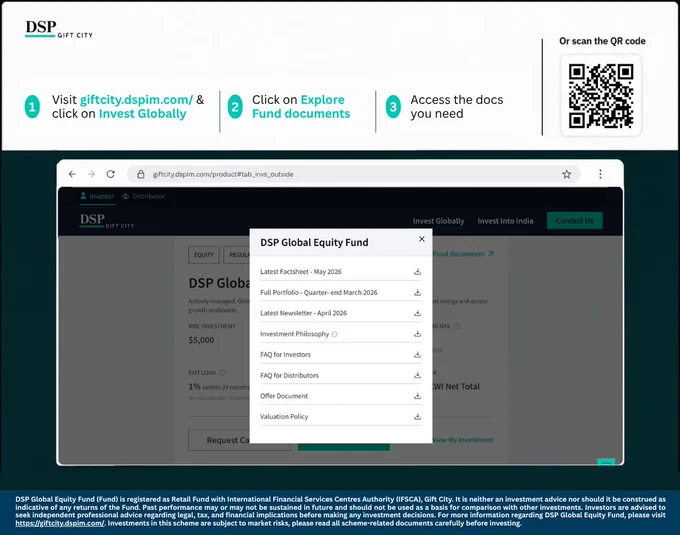
Task: Close the DSP Global Equity Fund dialog
Action: click(422, 239)
